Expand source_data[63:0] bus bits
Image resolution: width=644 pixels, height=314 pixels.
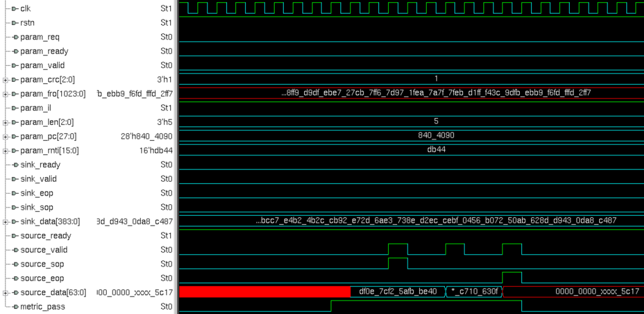(x=5, y=292)
